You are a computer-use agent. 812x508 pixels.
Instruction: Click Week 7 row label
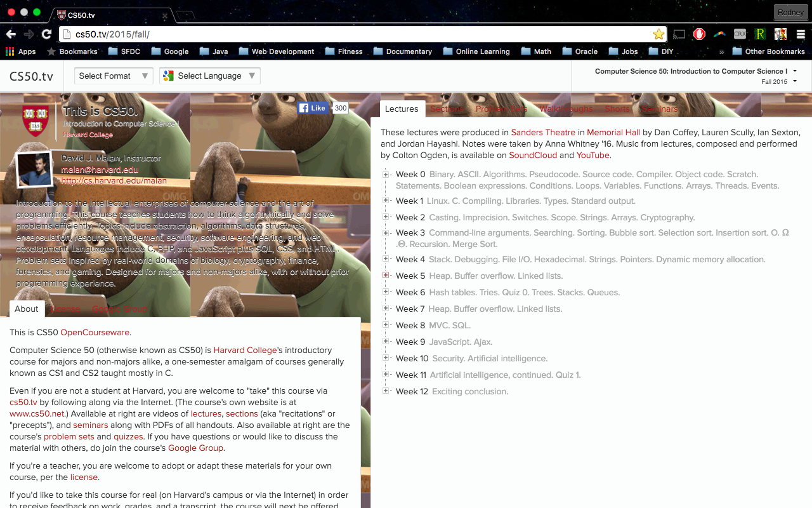[410, 309]
